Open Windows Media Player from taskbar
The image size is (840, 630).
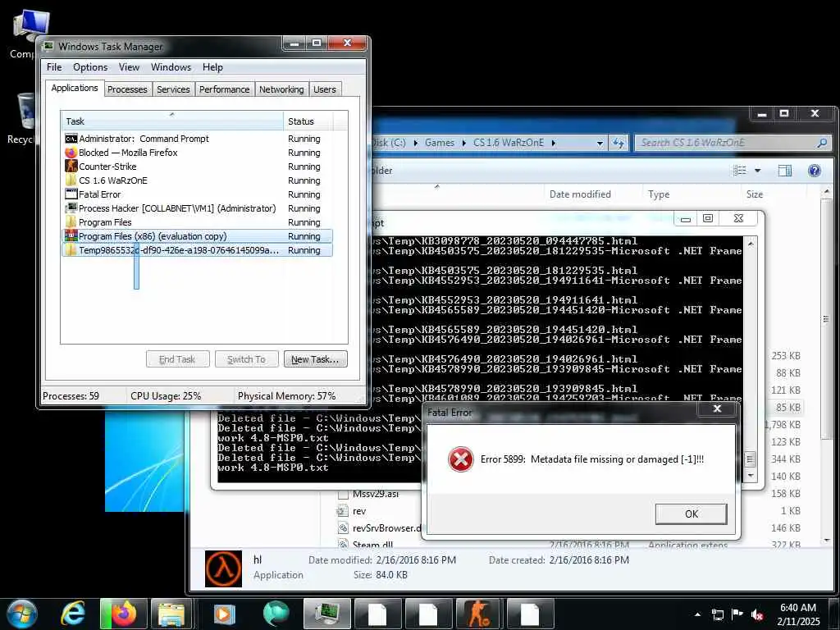pyautogui.click(x=225, y=614)
